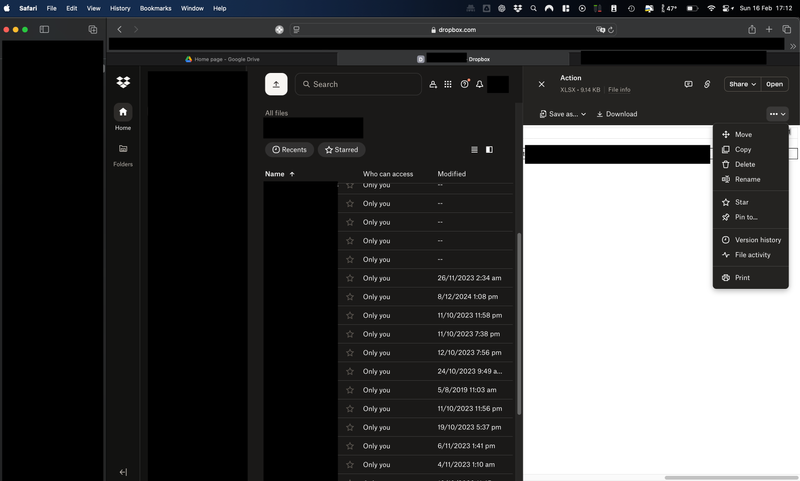Image resolution: width=800 pixels, height=481 pixels.
Task: Open the Dropbox app grid
Action: 448,85
